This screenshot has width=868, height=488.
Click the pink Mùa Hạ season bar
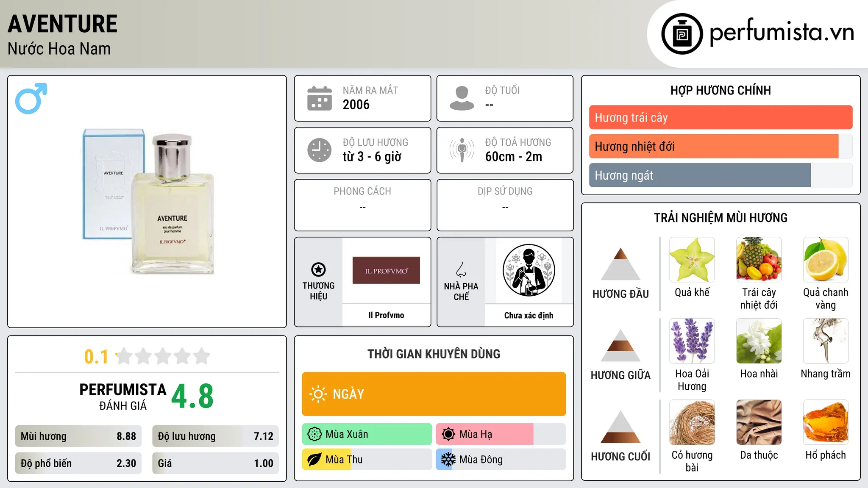point(501,434)
